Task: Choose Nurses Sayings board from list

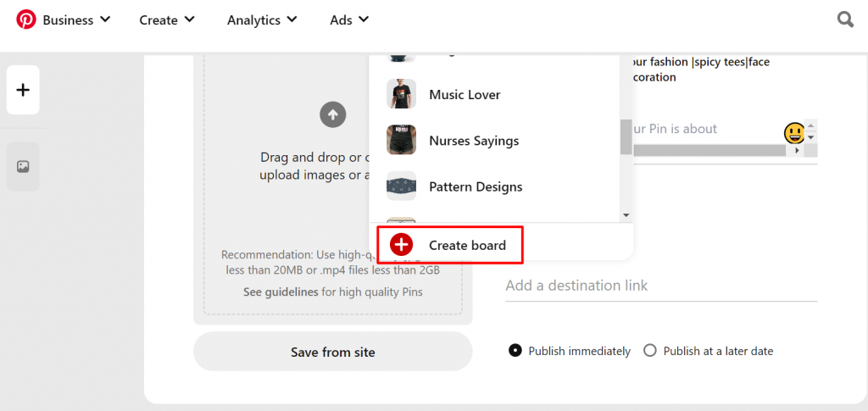Action: pyautogui.click(x=473, y=141)
